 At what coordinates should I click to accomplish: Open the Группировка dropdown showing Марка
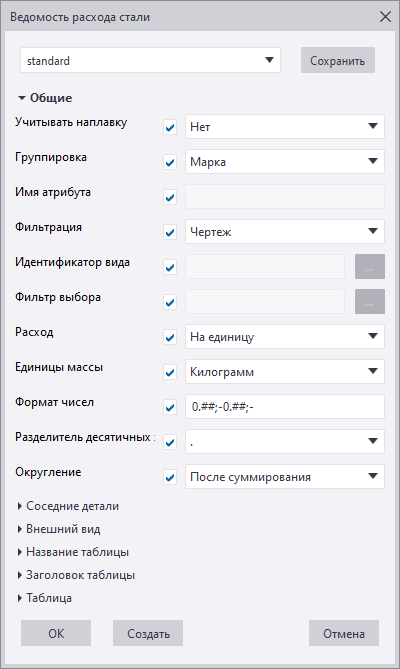pos(285,161)
